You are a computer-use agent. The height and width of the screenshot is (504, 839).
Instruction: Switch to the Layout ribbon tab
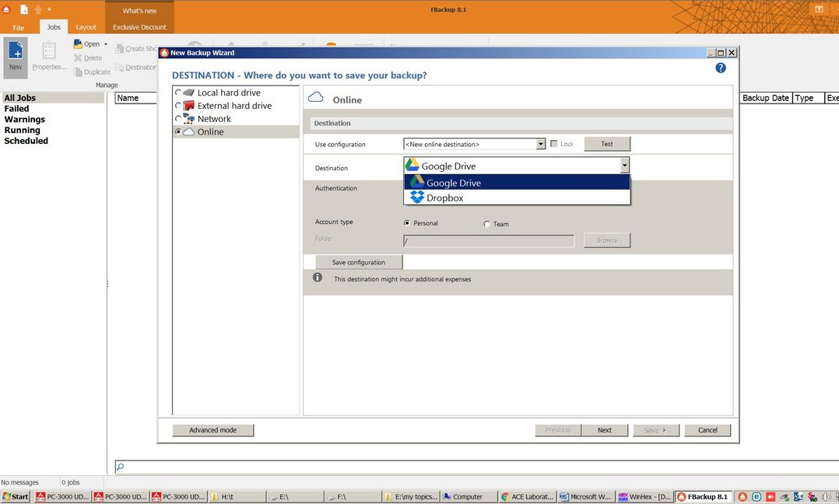point(86,27)
